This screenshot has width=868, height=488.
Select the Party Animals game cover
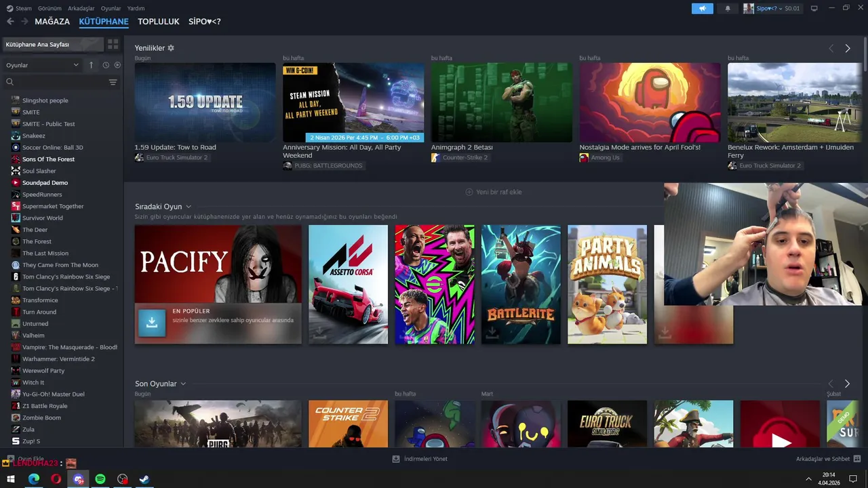click(x=607, y=285)
